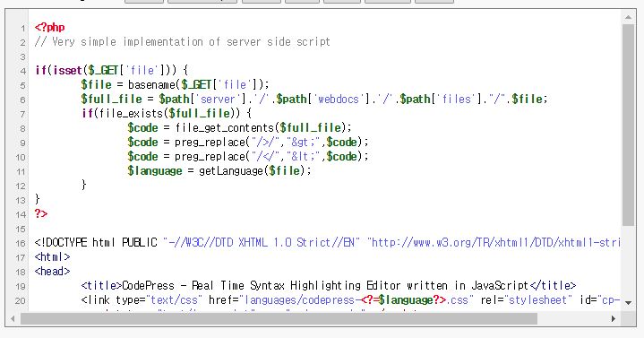
Task: Click the 'webdocs' string on line 6
Action: tap(339, 100)
